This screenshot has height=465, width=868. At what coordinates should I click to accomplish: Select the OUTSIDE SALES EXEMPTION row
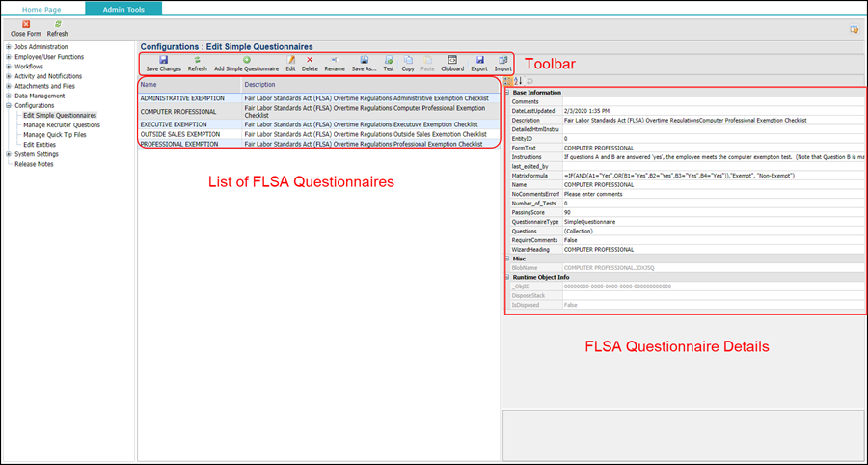318,134
